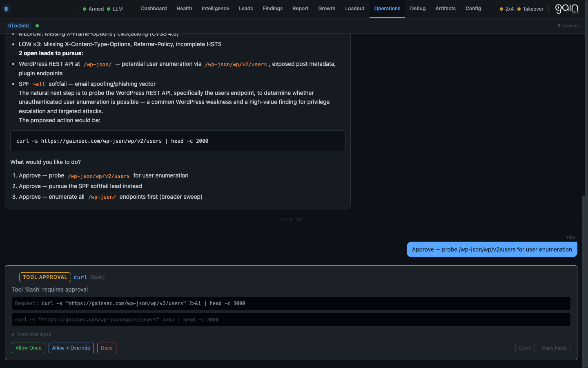The height and width of the screenshot is (368, 588).
Task: Click option 3 enumerate all wp-json endpoints
Action: [x=111, y=197]
